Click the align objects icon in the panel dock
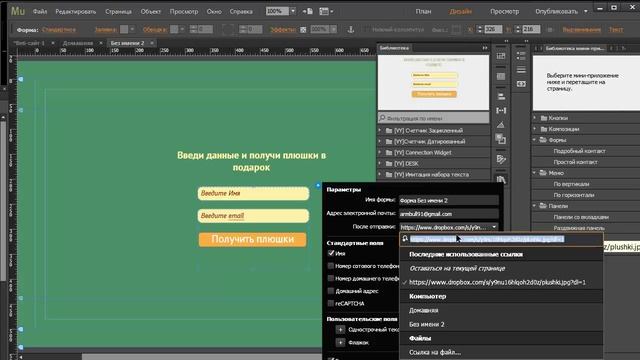Image resolution: width=640 pixels, height=360 pixels. point(501,96)
